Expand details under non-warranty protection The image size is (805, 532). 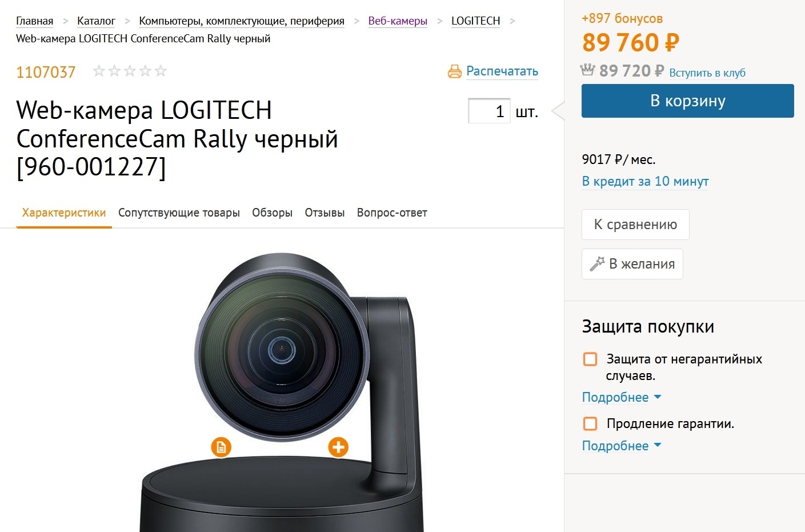pyautogui.click(x=621, y=397)
